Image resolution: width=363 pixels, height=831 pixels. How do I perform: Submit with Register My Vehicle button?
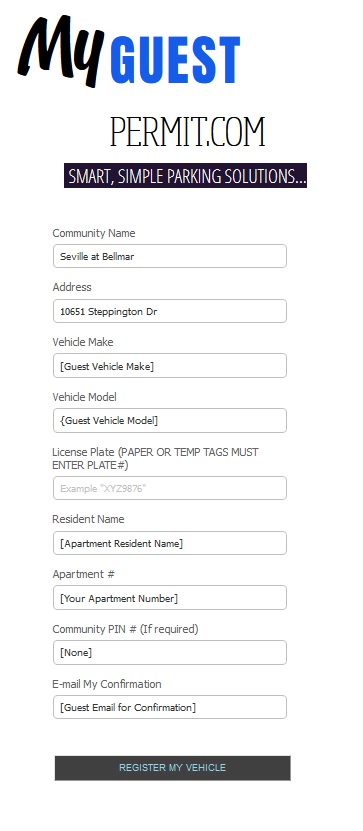click(172, 767)
